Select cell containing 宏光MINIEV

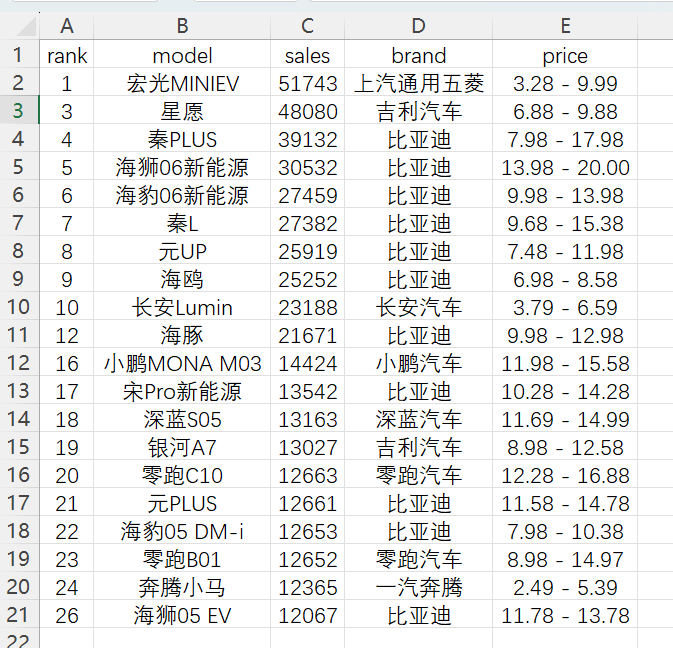pos(182,82)
